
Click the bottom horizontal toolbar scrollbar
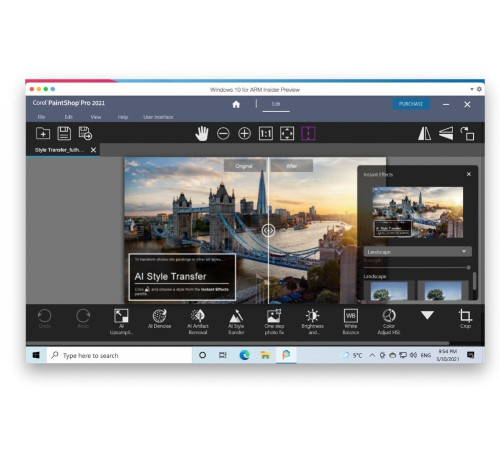[x=237, y=343]
